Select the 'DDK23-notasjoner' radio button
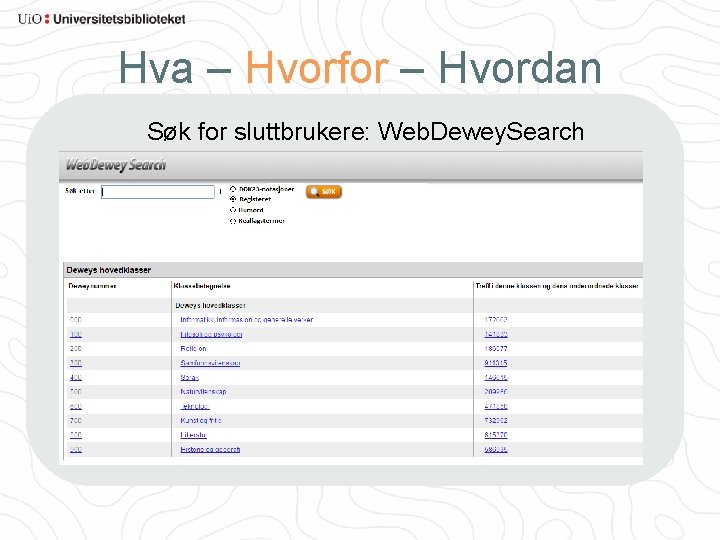 233,189
